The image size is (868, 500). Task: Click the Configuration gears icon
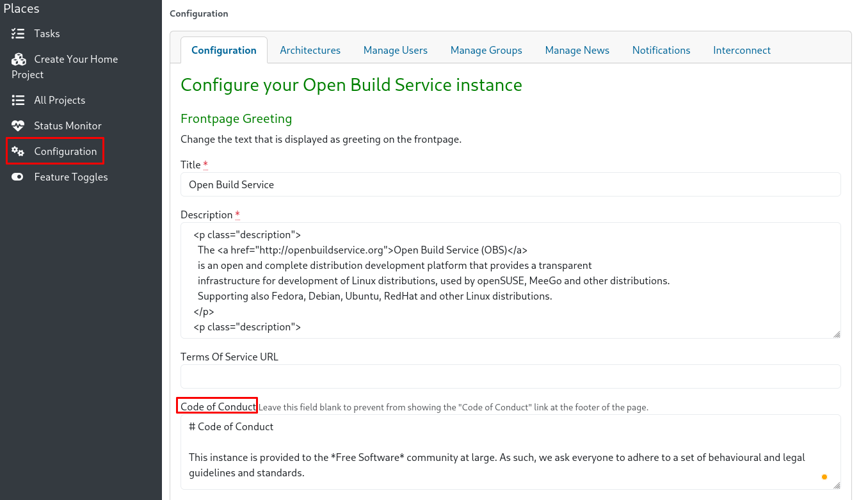pyautogui.click(x=18, y=152)
